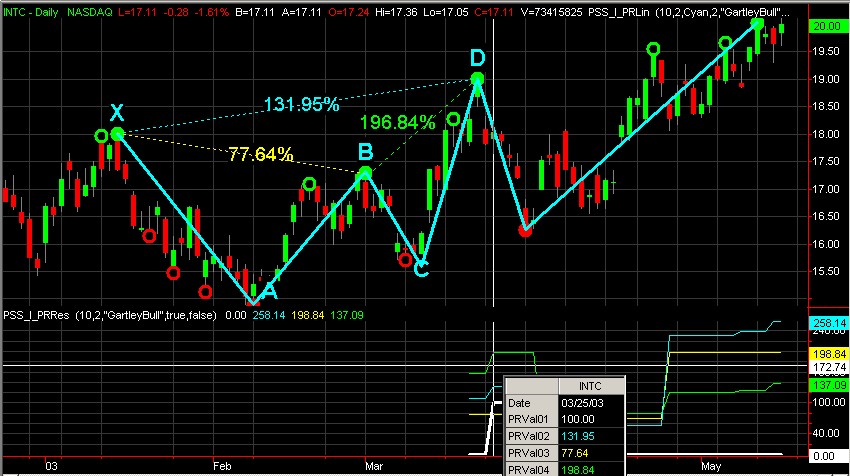Select the A pivot point label
Image resolution: width=850 pixels, height=476 pixels.
269,291
